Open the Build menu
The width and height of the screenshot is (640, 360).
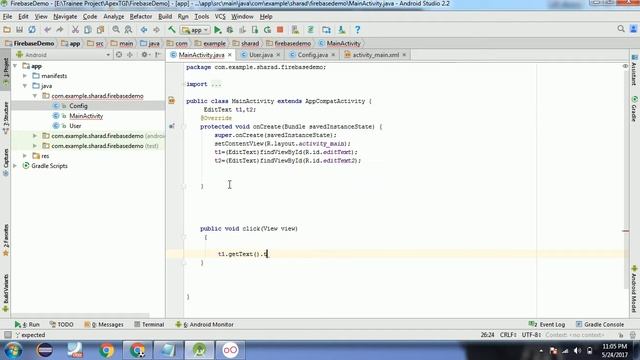165,17
